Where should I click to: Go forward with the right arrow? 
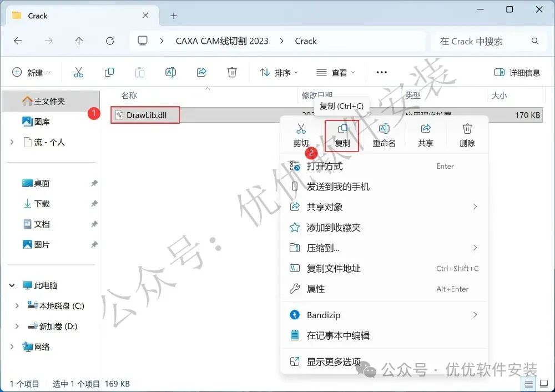(48, 41)
